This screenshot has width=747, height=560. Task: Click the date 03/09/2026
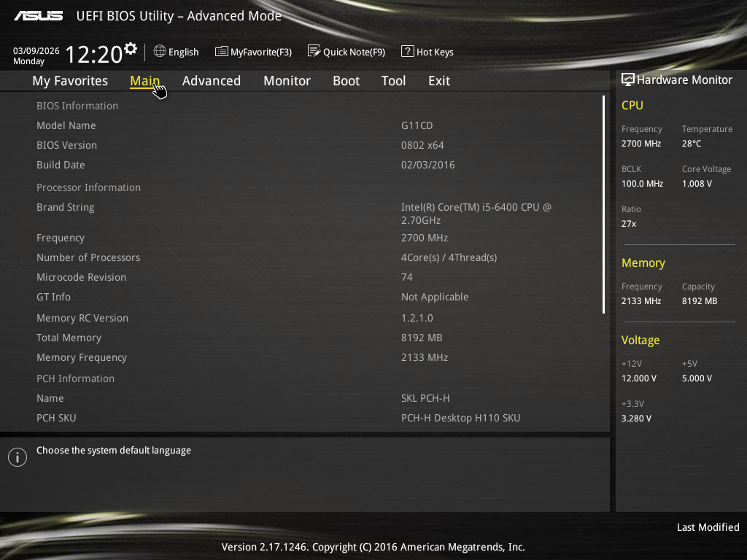(36, 50)
